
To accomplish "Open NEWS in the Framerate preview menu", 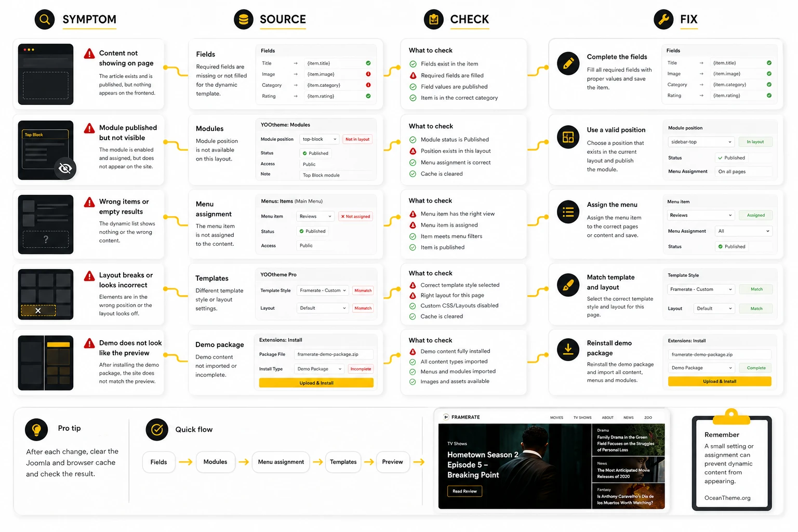I will tap(629, 418).
